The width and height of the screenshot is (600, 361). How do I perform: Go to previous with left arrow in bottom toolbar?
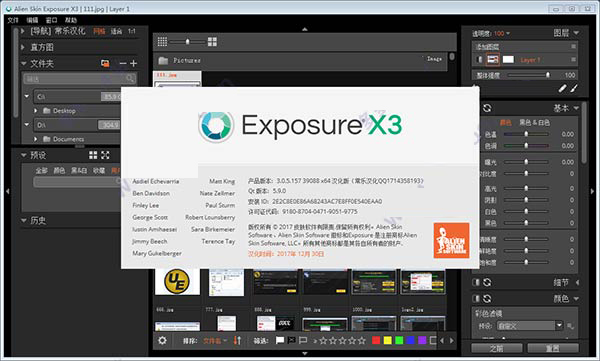click(442, 340)
